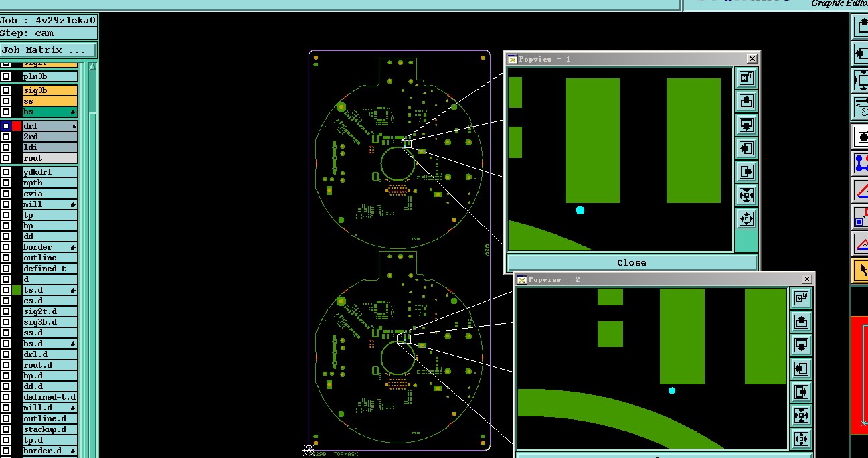This screenshot has width=868, height=458.
Task: Select the ldi layer name
Action: click(50, 147)
